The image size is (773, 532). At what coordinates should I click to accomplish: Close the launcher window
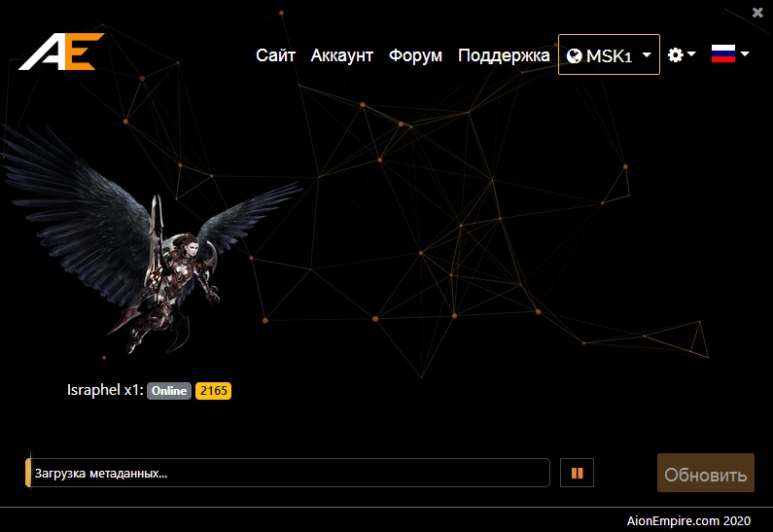point(757,13)
